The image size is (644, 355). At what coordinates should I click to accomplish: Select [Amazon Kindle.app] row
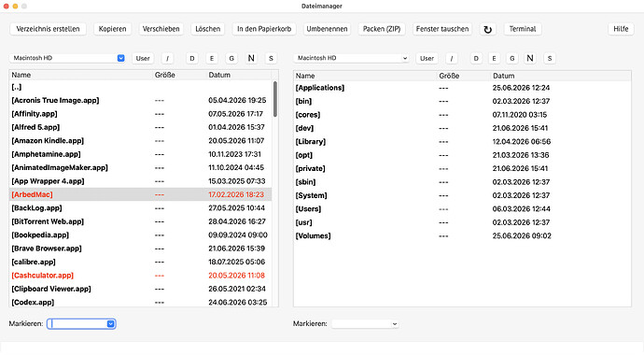(140, 140)
